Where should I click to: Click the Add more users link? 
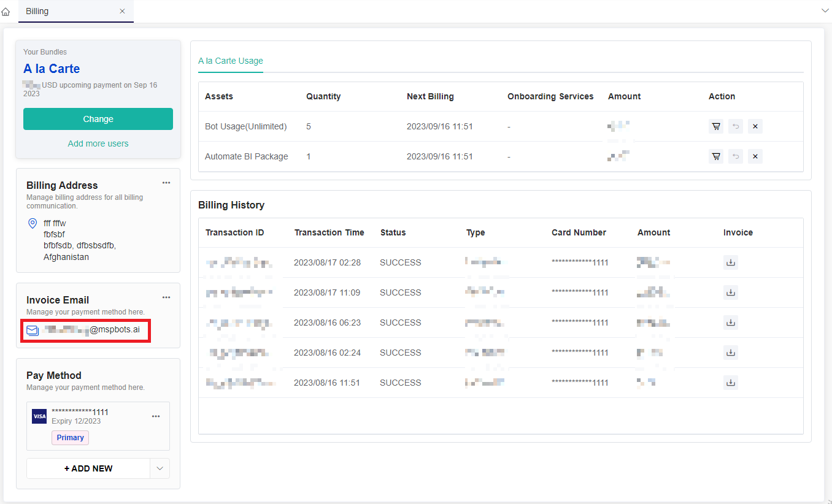[x=98, y=143]
